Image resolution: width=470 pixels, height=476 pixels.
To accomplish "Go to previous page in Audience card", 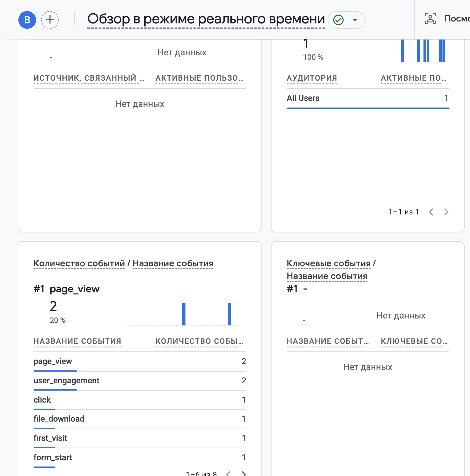I will [x=431, y=212].
